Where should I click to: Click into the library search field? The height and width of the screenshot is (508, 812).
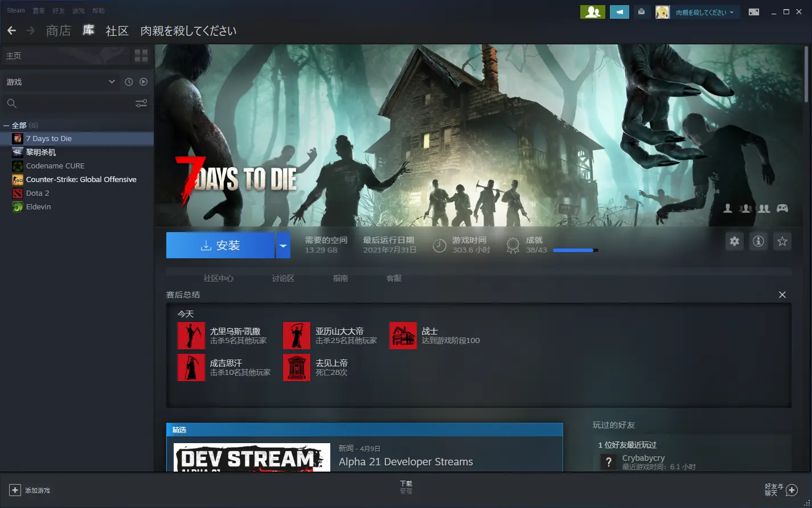(76, 103)
